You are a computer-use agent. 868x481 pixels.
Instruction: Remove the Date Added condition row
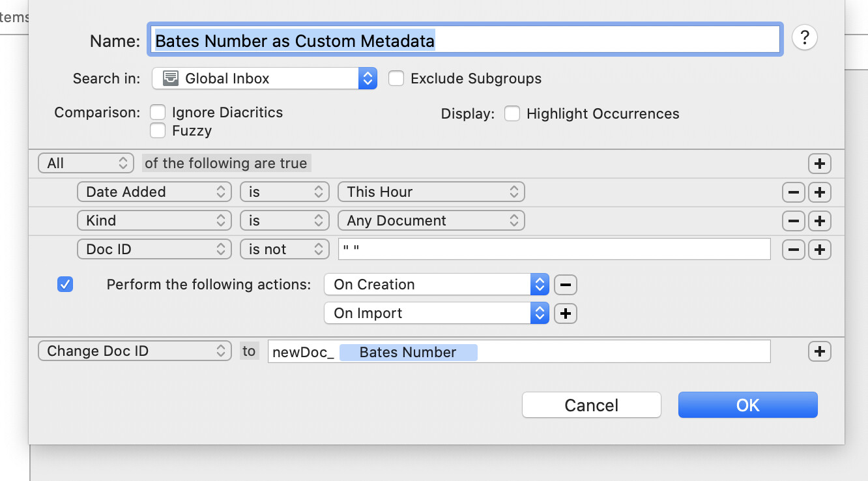[x=793, y=192]
